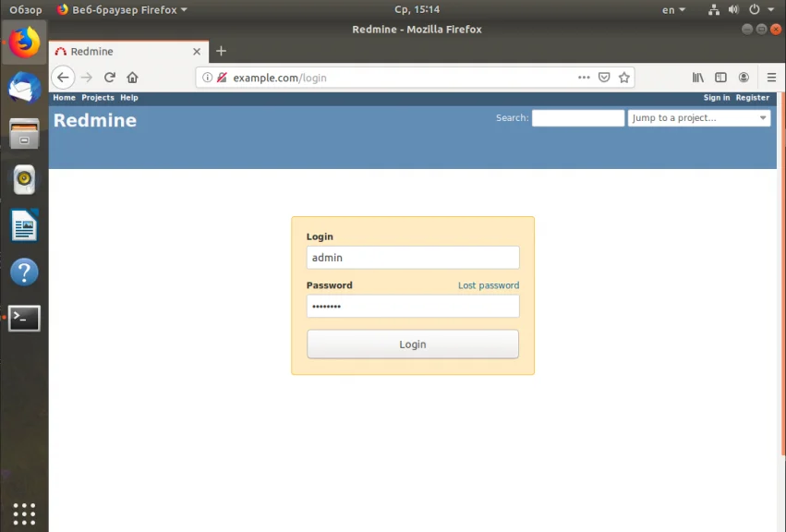Image resolution: width=786 pixels, height=532 pixels.
Task: Submit the form with Login button
Action: point(413,344)
